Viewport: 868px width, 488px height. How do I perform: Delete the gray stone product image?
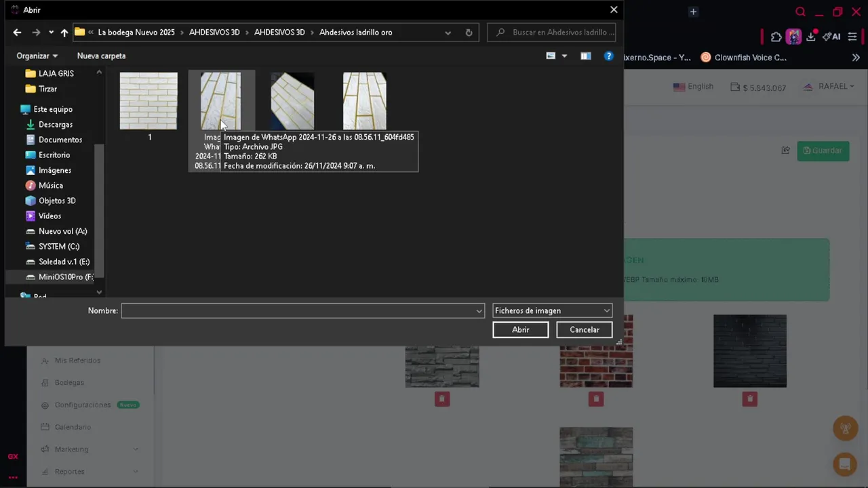(442, 399)
